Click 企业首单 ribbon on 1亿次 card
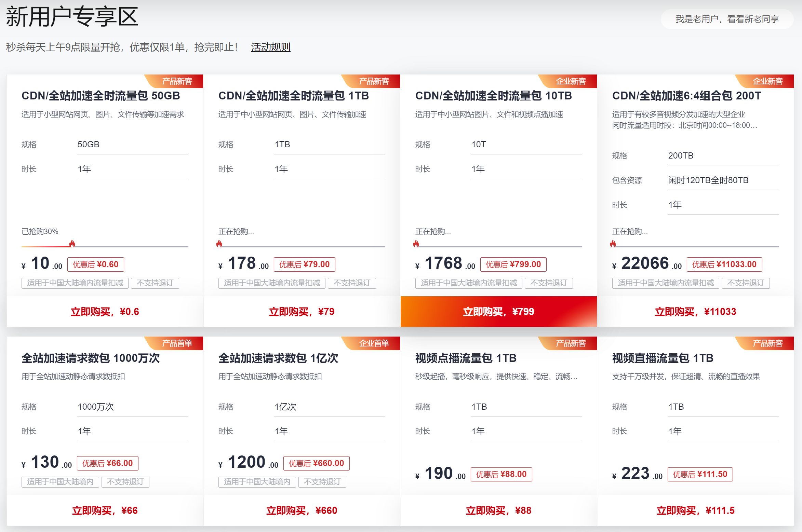802x532 pixels. (x=374, y=343)
